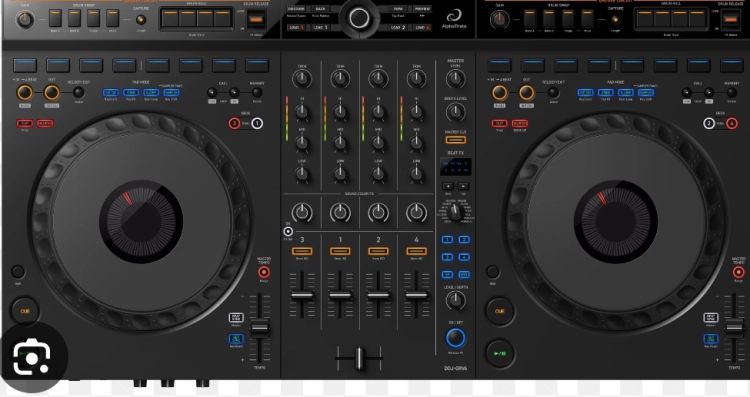Screen dimensions: 750x397
Task: Grab the right deck tempo slider
Action: click(x=734, y=328)
